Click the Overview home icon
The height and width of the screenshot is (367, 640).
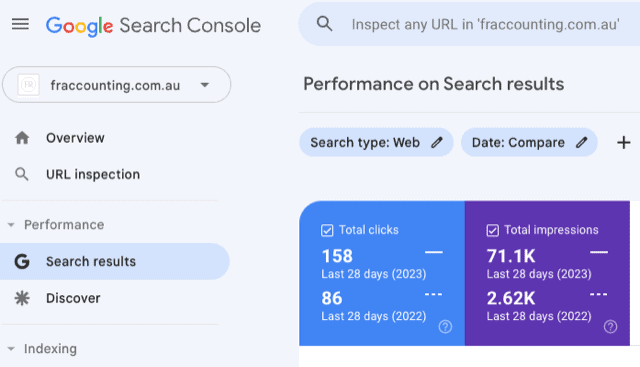[22, 138]
